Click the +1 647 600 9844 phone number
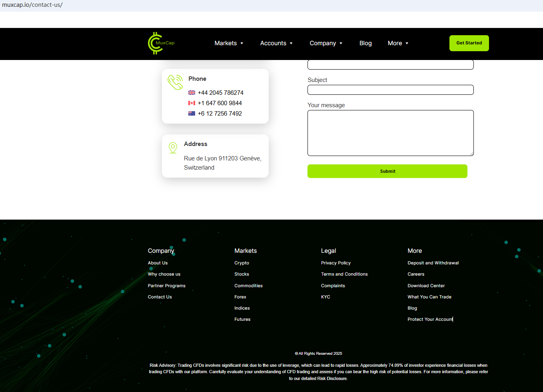This screenshot has height=392, width=543. click(220, 103)
